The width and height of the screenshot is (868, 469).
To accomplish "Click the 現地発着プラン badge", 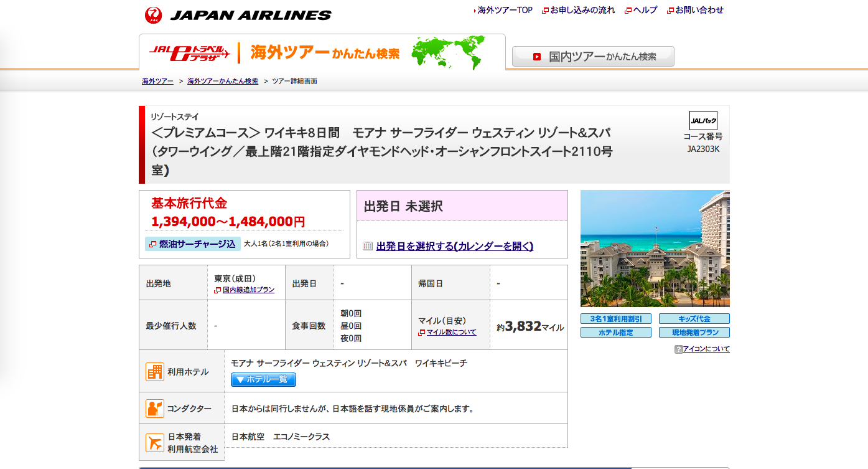I will [x=694, y=333].
